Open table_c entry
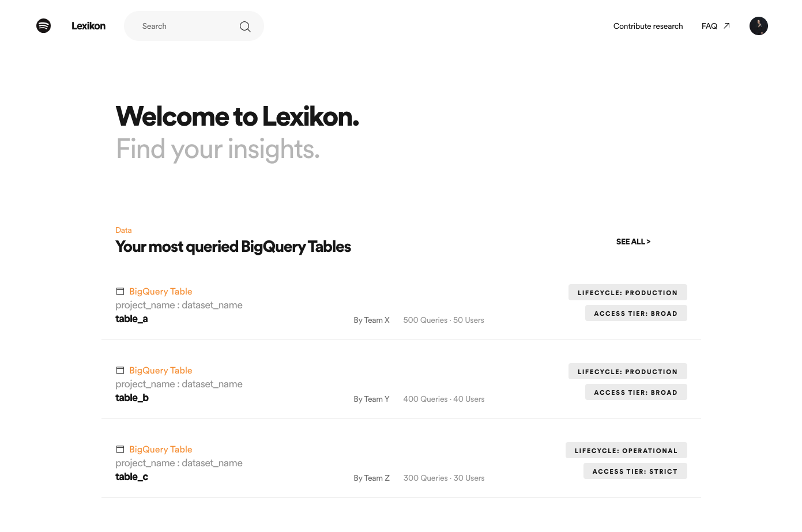Viewport: 802px width, 532px height. point(131,477)
